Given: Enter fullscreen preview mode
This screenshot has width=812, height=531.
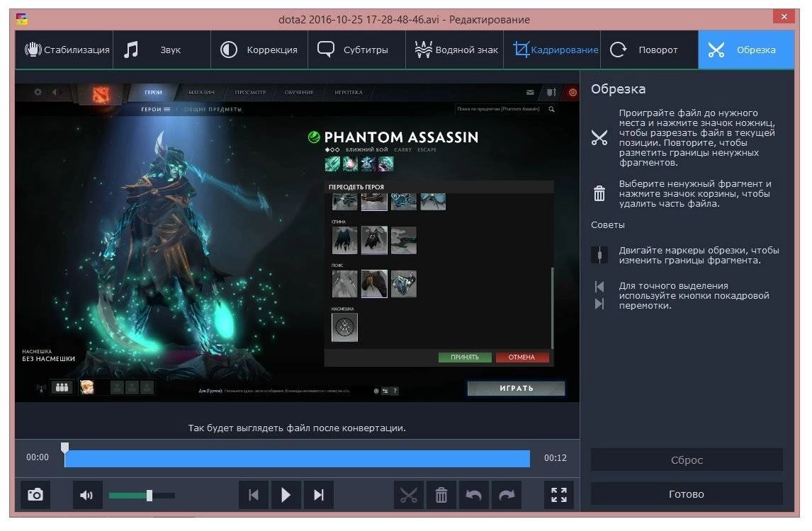Looking at the screenshot, I should [559, 495].
